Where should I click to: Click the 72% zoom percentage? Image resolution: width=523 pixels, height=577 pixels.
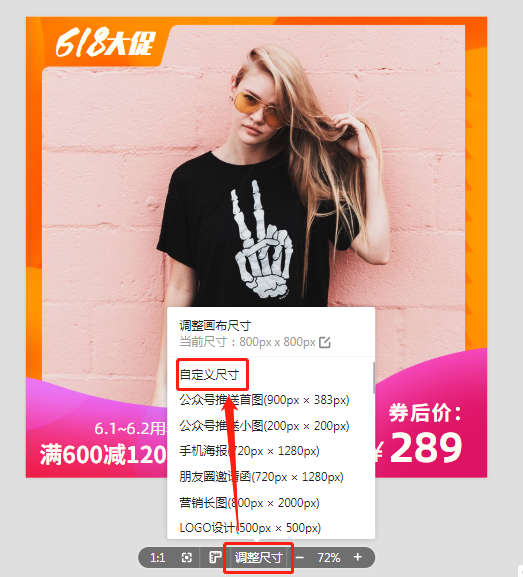pyautogui.click(x=329, y=558)
